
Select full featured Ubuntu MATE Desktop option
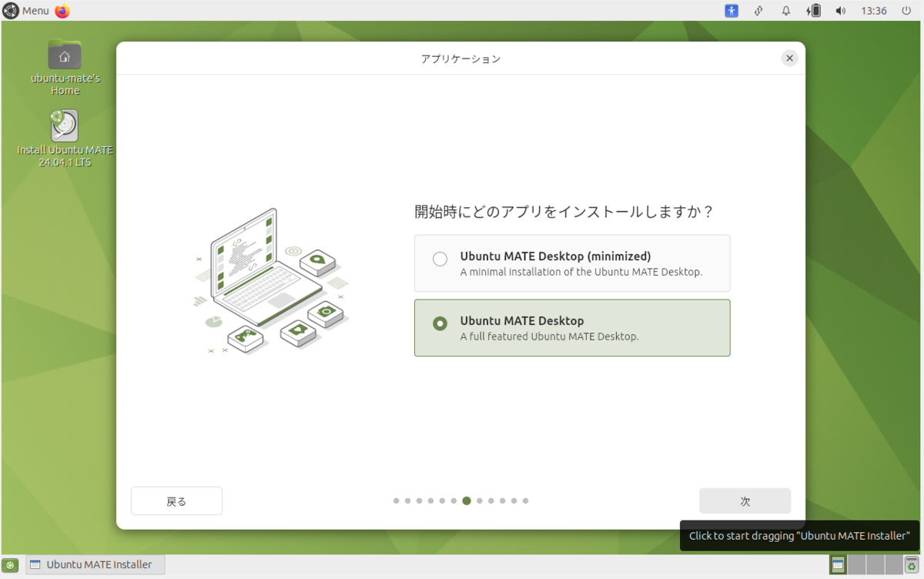point(572,328)
